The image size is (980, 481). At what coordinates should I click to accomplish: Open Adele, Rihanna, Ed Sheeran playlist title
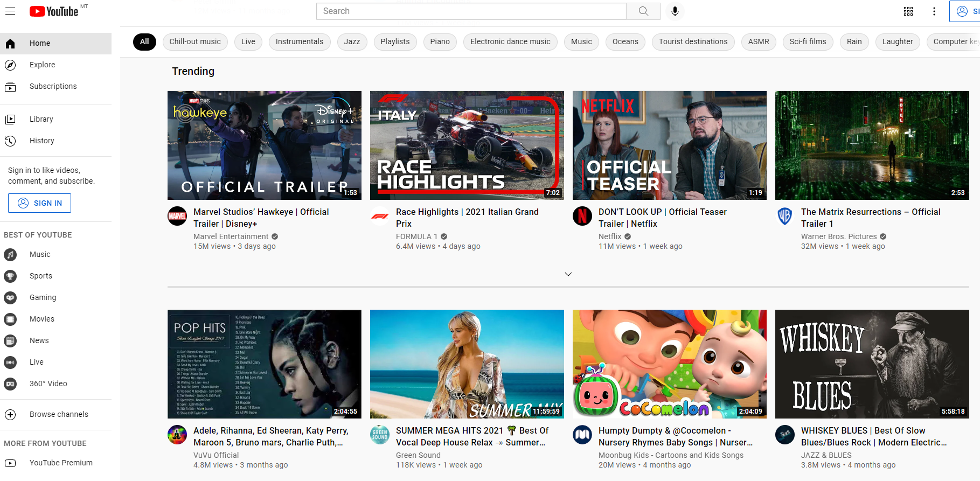[271, 436]
